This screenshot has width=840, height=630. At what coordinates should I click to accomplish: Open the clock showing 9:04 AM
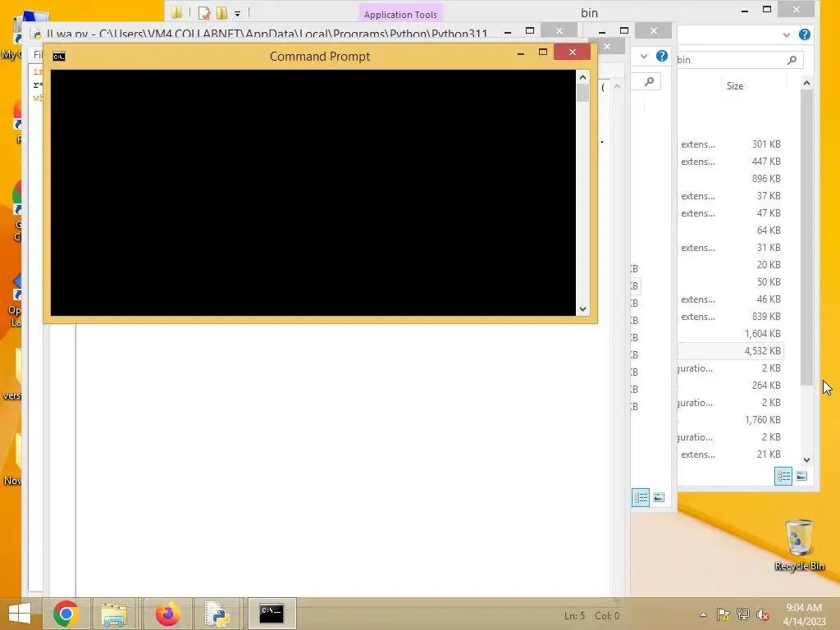coord(804,614)
